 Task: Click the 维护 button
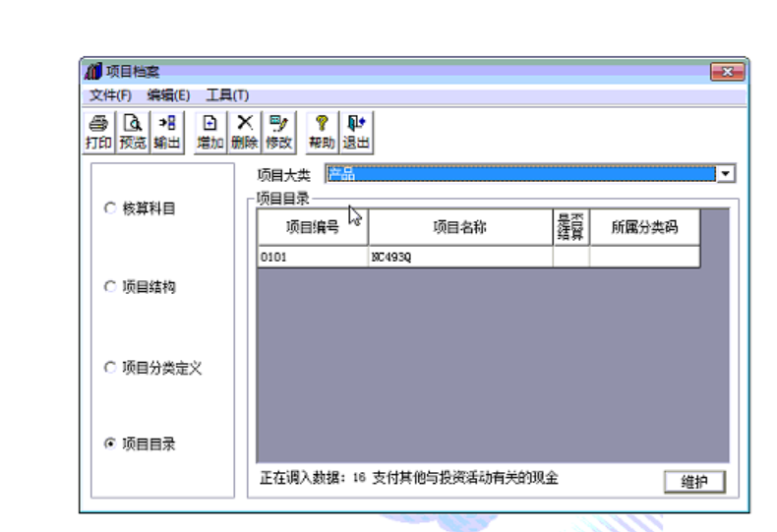[x=694, y=482]
